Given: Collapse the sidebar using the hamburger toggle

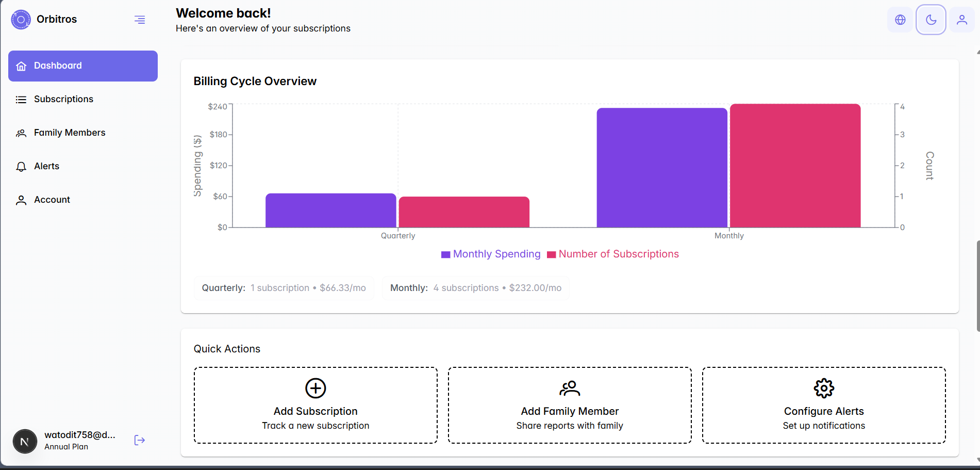Looking at the screenshot, I should pyautogui.click(x=139, y=19).
